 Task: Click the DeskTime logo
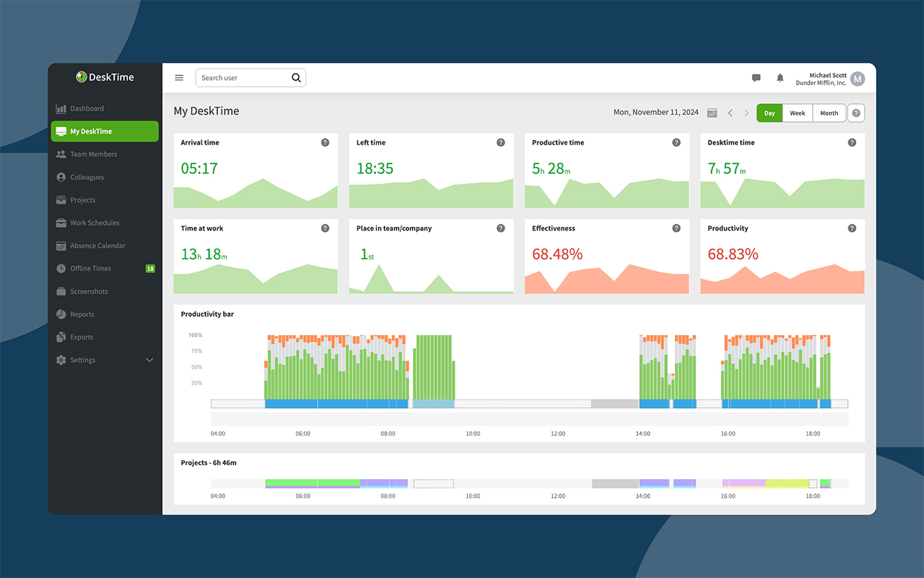(x=105, y=77)
